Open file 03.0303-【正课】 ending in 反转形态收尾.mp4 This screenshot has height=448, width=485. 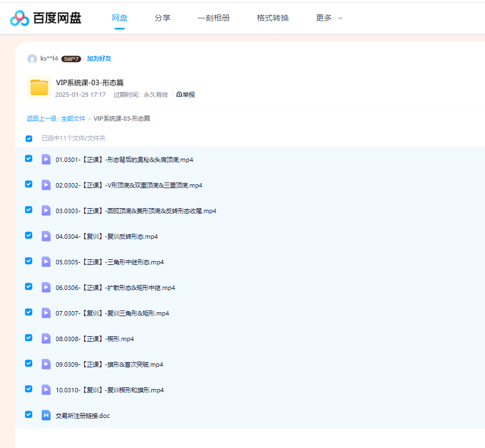(x=136, y=211)
